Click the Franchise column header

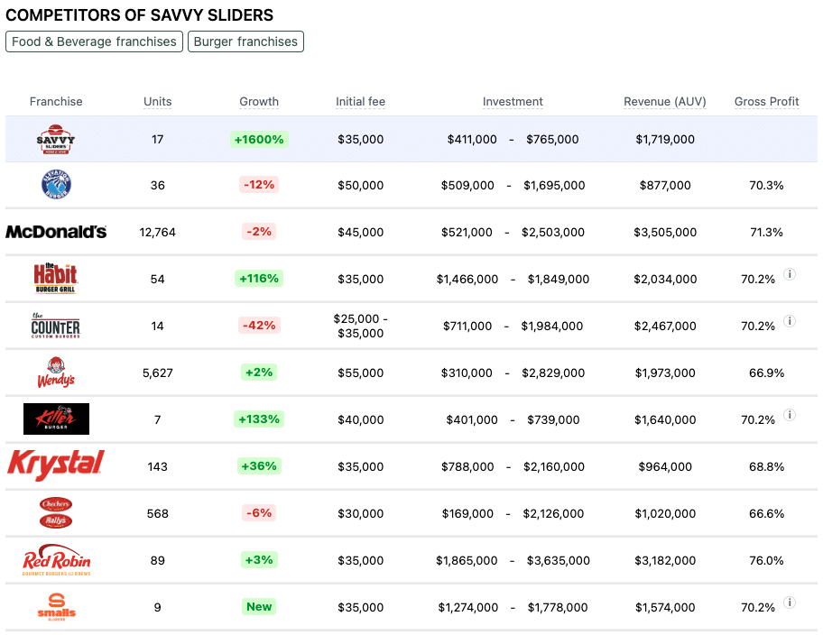tap(56, 101)
